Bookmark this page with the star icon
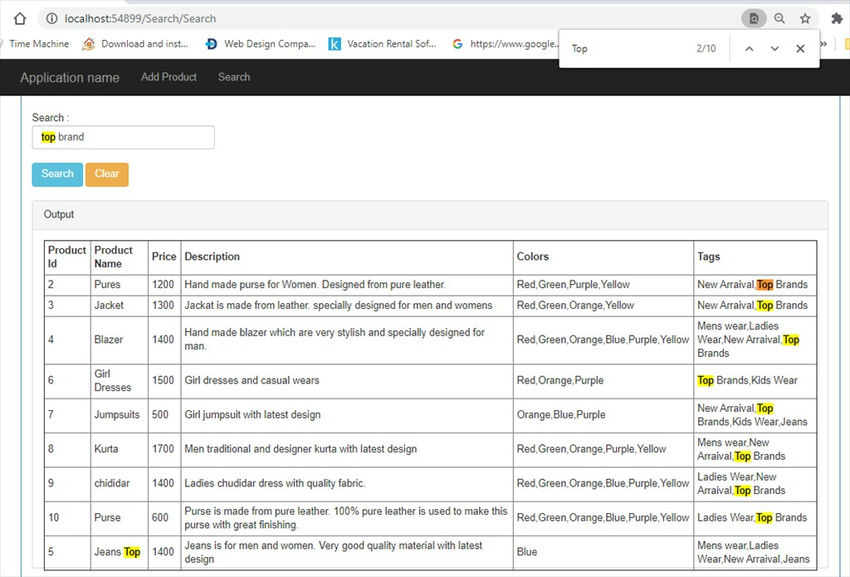 tap(805, 18)
